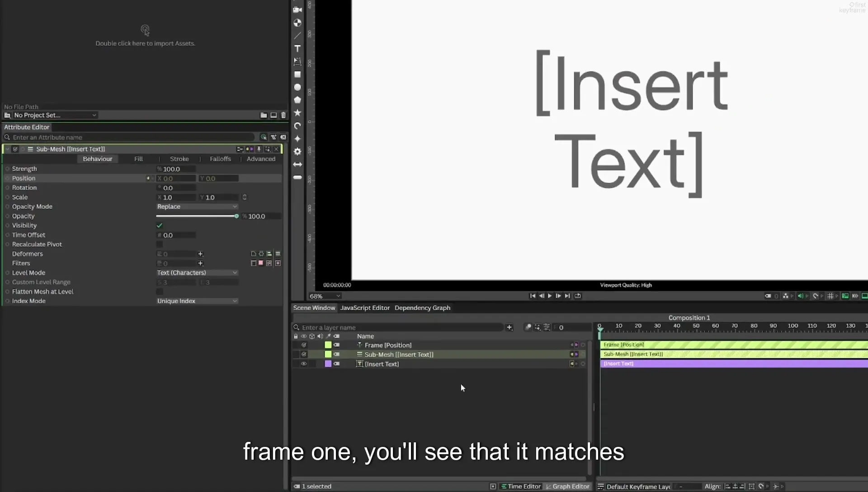Switch to Time Editor
Screen dimensions: 868x492
coord(520,487)
